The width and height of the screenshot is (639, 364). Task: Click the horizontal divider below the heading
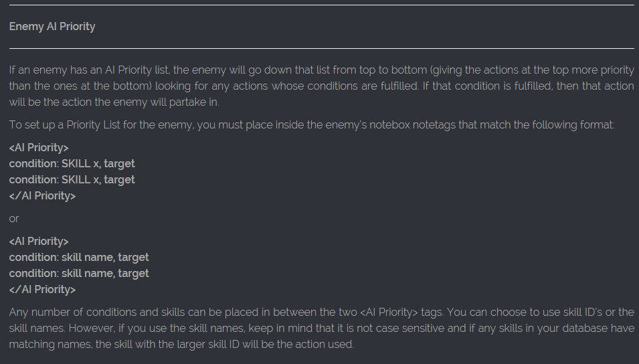click(321, 48)
